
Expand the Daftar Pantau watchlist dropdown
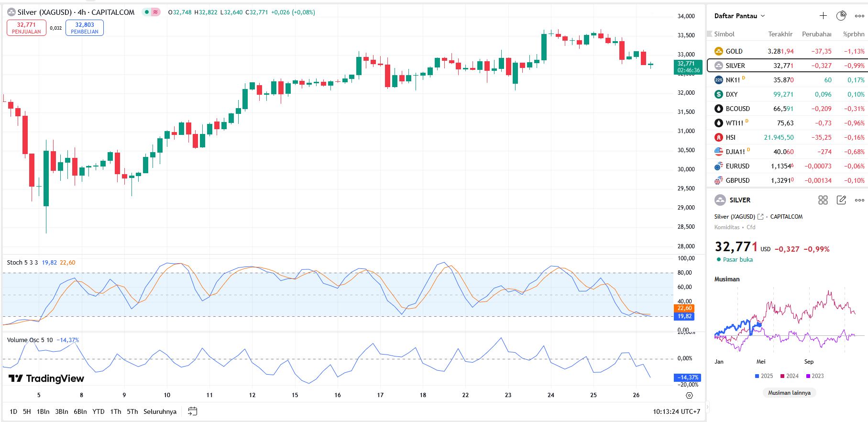[x=739, y=16]
